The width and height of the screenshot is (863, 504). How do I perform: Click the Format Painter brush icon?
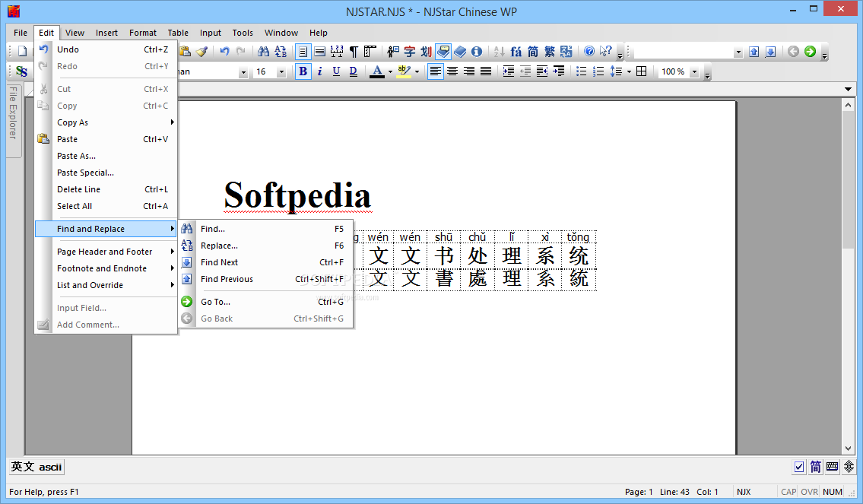[x=201, y=52]
